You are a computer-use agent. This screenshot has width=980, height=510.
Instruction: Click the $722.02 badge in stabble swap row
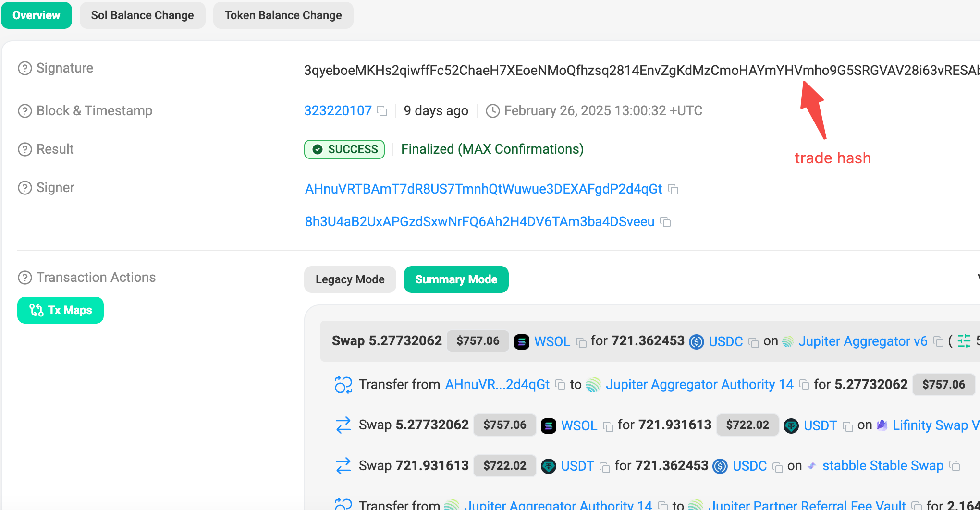505,466
